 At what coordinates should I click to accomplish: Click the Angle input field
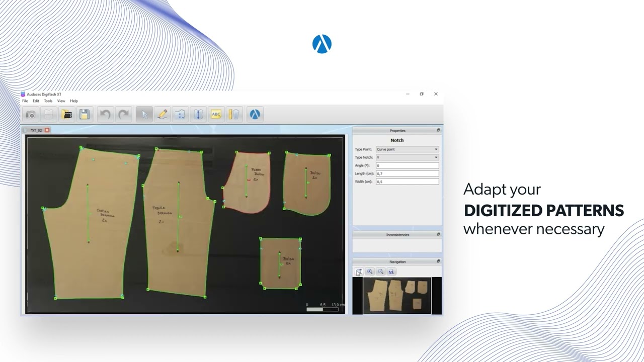407,165
